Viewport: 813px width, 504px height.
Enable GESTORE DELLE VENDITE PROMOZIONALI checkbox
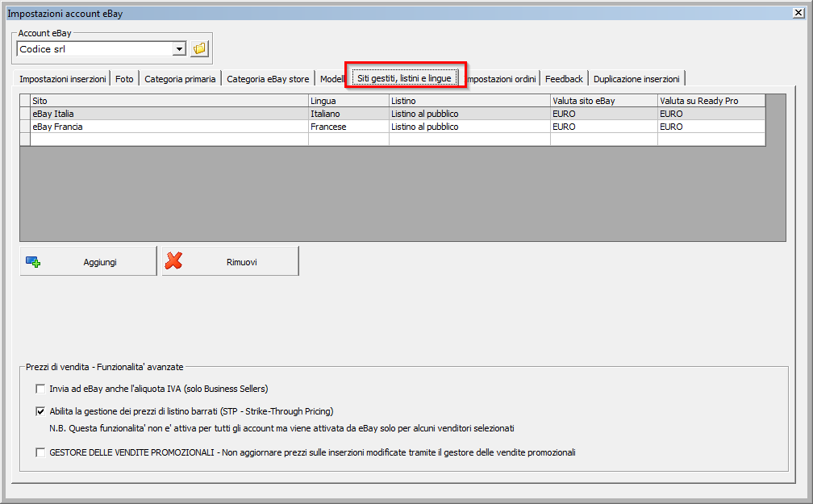click(x=40, y=452)
